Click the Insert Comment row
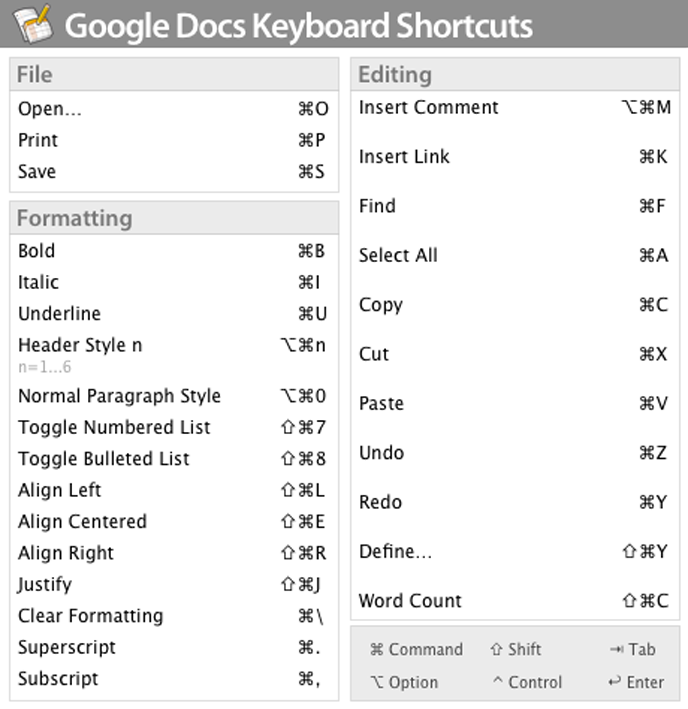Screen dimensions: 688x709 [428, 108]
